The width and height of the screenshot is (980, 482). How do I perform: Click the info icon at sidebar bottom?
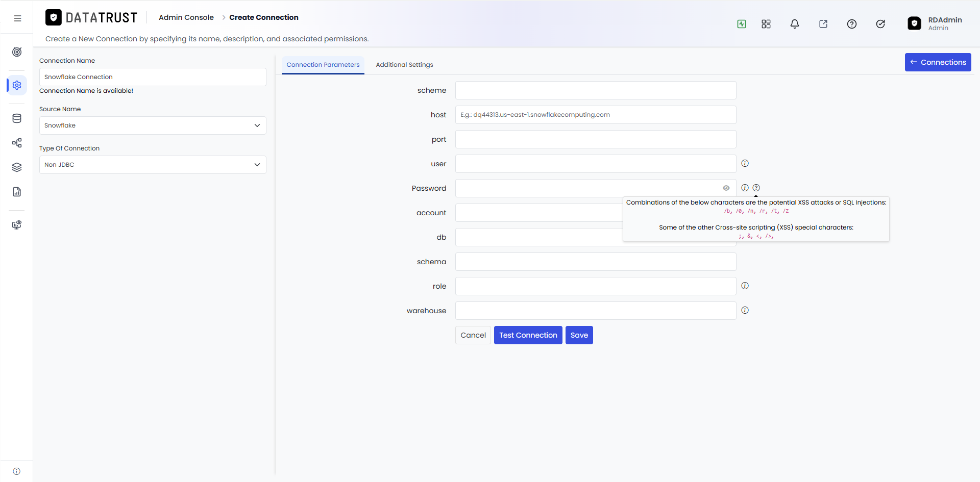tap(16, 471)
